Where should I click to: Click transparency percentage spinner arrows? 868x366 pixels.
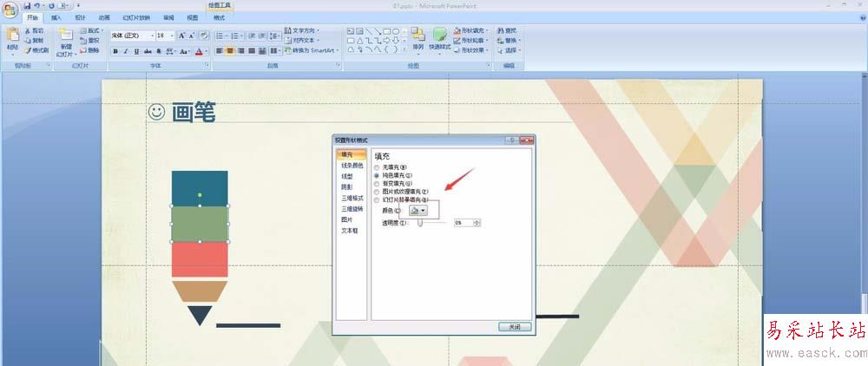477,222
